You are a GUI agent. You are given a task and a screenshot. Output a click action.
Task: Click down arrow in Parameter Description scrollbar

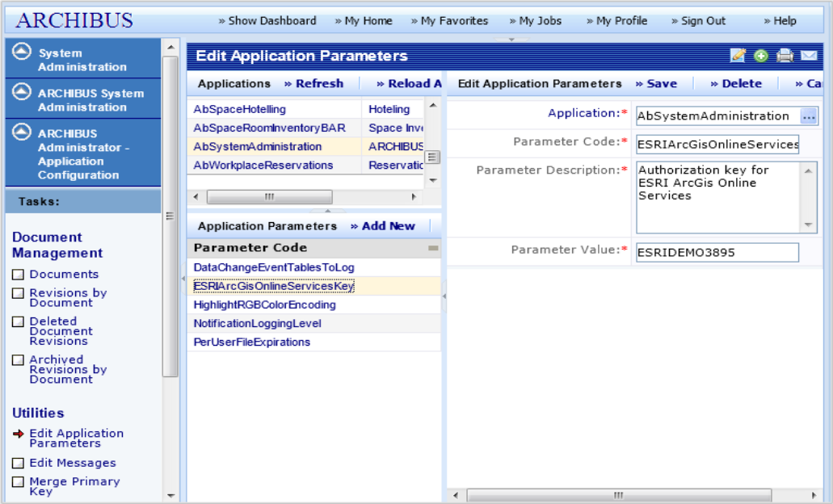(x=808, y=225)
